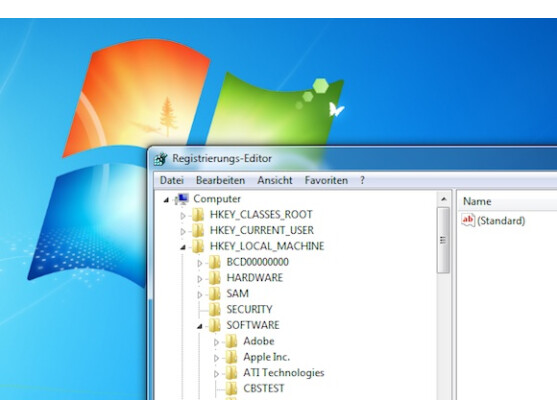Click the SAM folder icon
557x418 pixels.
(x=215, y=294)
